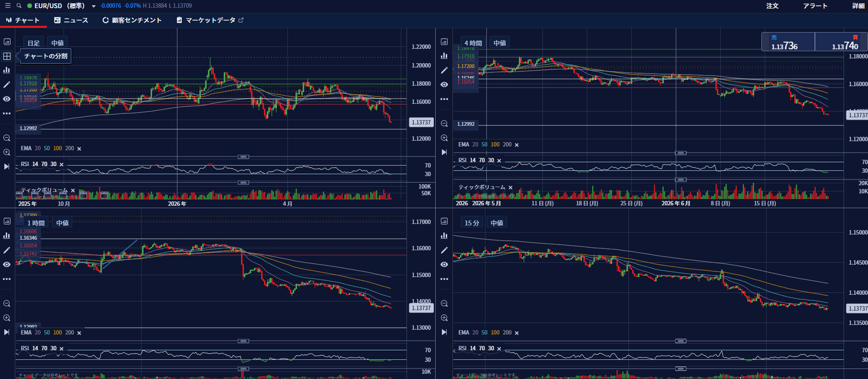This screenshot has width=868, height=379.
Task: Click the pane resize handle above RSI in the 15-minute chart
Action: click(x=681, y=341)
